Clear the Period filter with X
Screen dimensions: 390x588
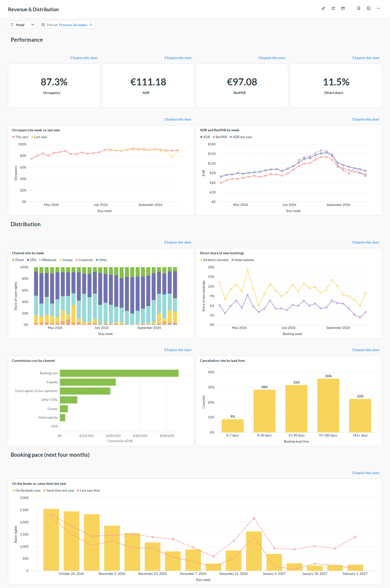91,25
